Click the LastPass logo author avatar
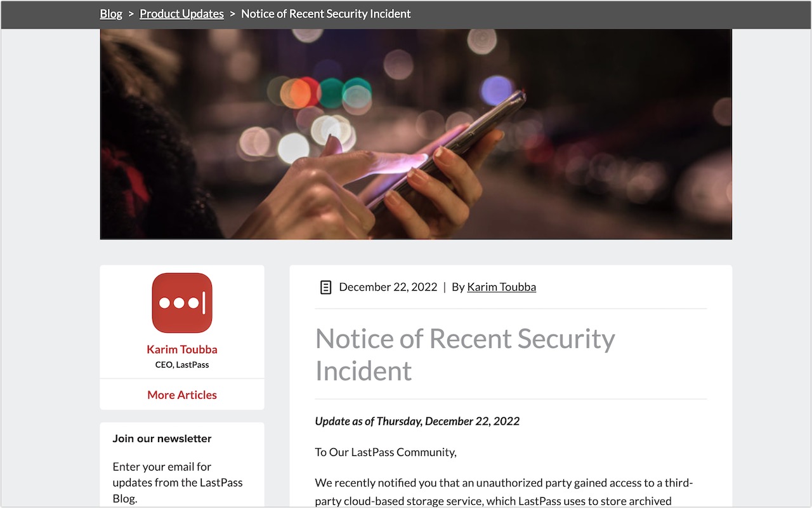Image resolution: width=812 pixels, height=508 pixels. (181, 303)
